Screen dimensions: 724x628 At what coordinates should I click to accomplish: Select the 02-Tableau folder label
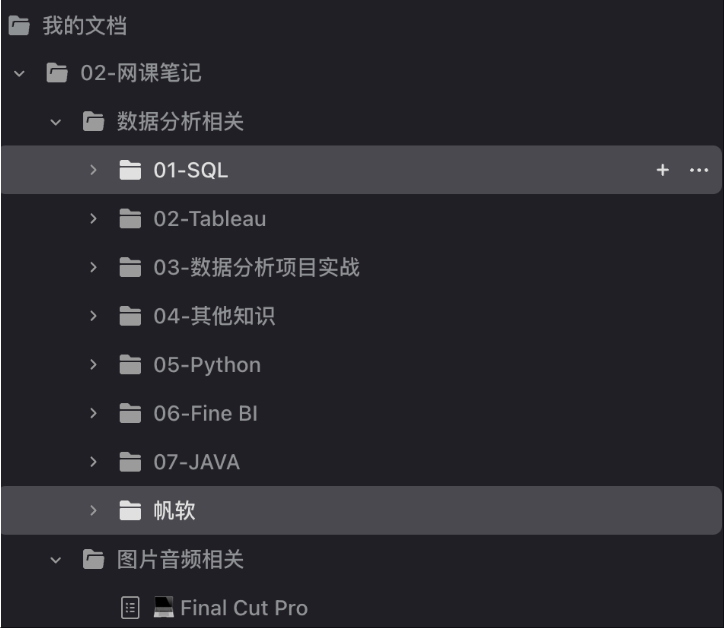pyautogui.click(x=210, y=219)
